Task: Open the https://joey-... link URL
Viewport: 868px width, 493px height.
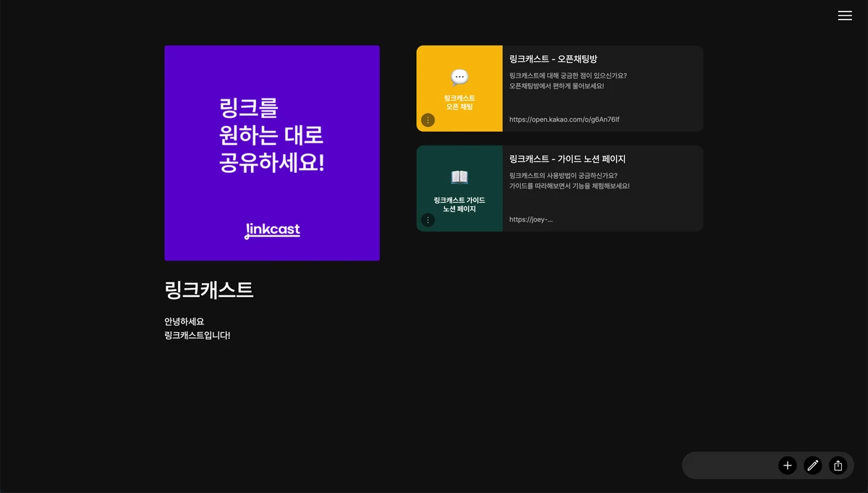Action: click(x=531, y=219)
